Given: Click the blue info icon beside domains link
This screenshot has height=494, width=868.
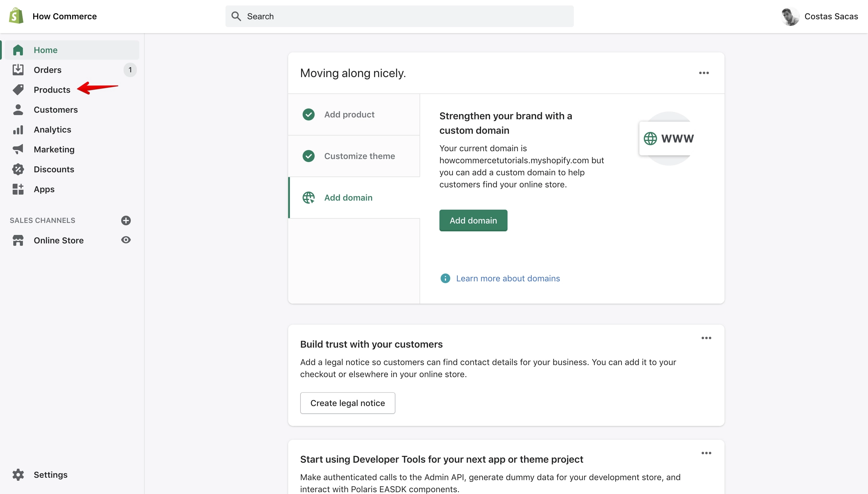Looking at the screenshot, I should click(x=445, y=278).
